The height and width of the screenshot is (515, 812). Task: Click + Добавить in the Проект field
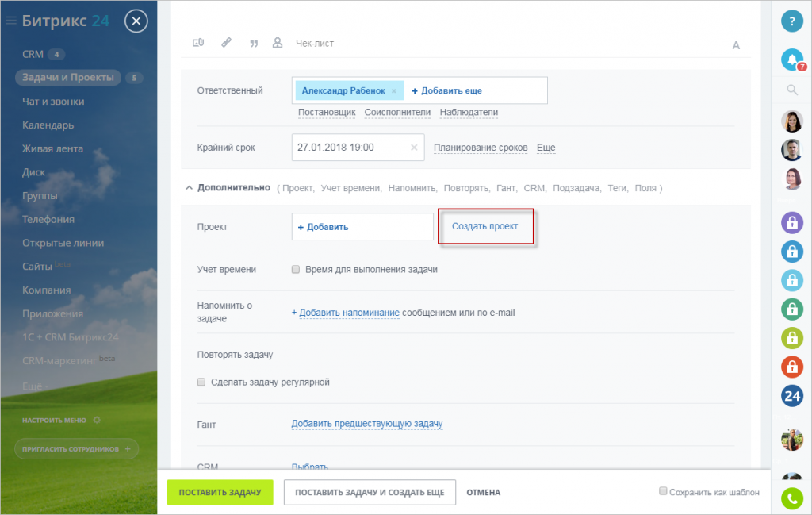(323, 227)
